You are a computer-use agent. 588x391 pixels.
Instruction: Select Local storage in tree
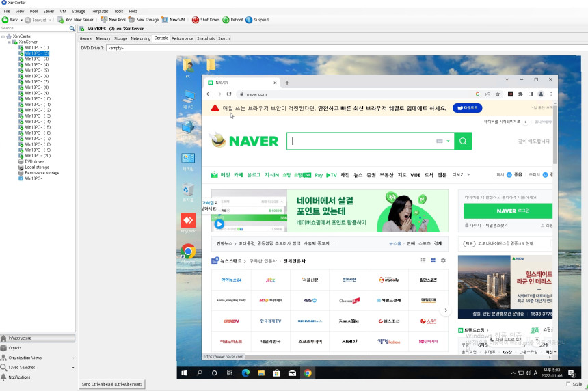pyautogui.click(x=37, y=167)
